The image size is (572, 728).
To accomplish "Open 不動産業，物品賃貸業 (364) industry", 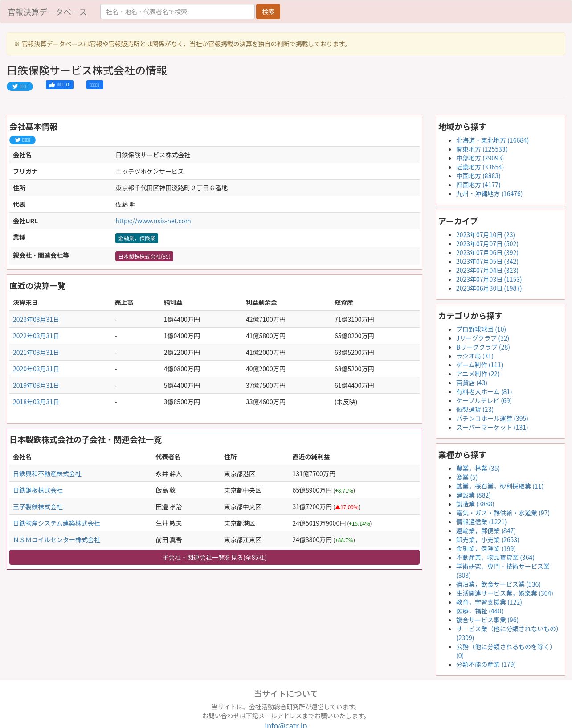I will pyautogui.click(x=495, y=558).
